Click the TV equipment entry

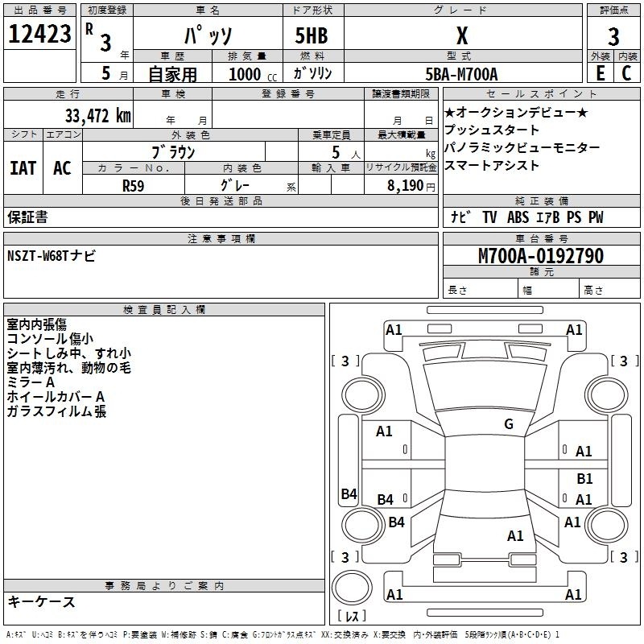pyautogui.click(x=489, y=217)
